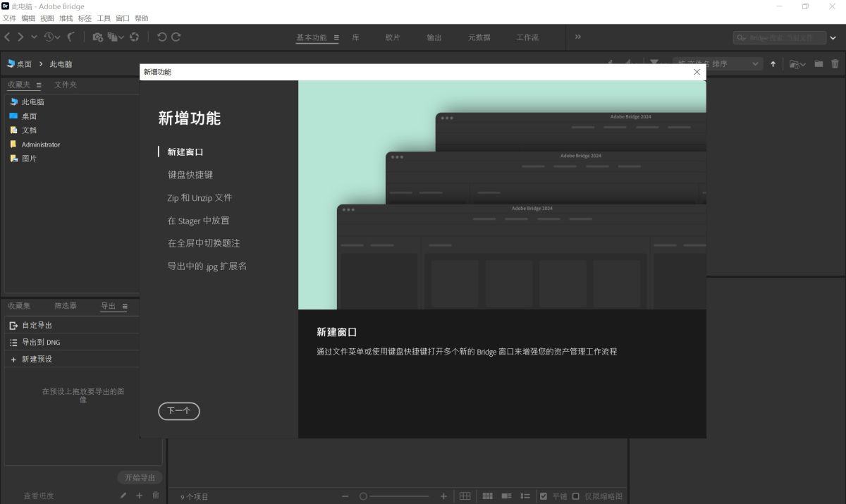Open the 视图 menu
The height and width of the screenshot is (504, 846).
[47, 18]
